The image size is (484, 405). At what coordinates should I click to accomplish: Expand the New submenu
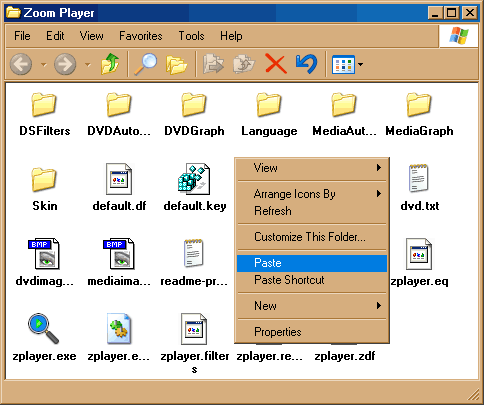pos(312,306)
